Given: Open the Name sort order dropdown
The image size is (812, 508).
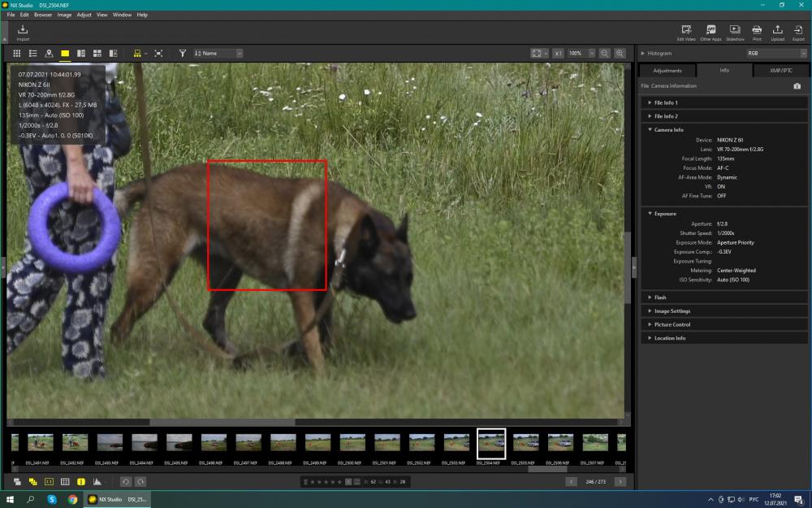Looking at the screenshot, I should pyautogui.click(x=218, y=54).
